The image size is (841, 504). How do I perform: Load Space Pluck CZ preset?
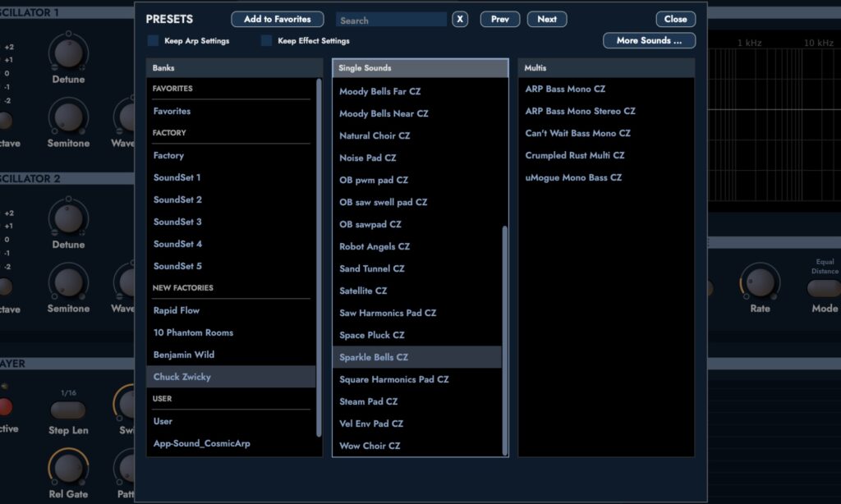tap(417, 335)
